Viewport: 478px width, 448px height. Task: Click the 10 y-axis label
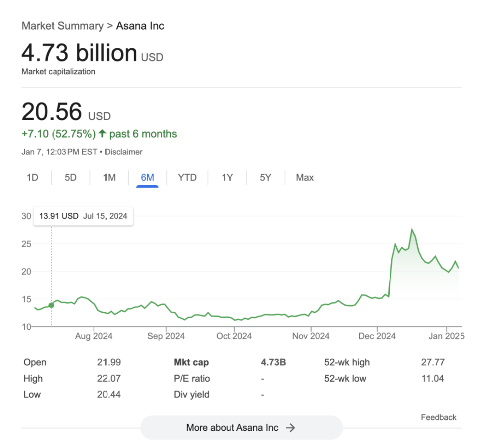point(26,327)
